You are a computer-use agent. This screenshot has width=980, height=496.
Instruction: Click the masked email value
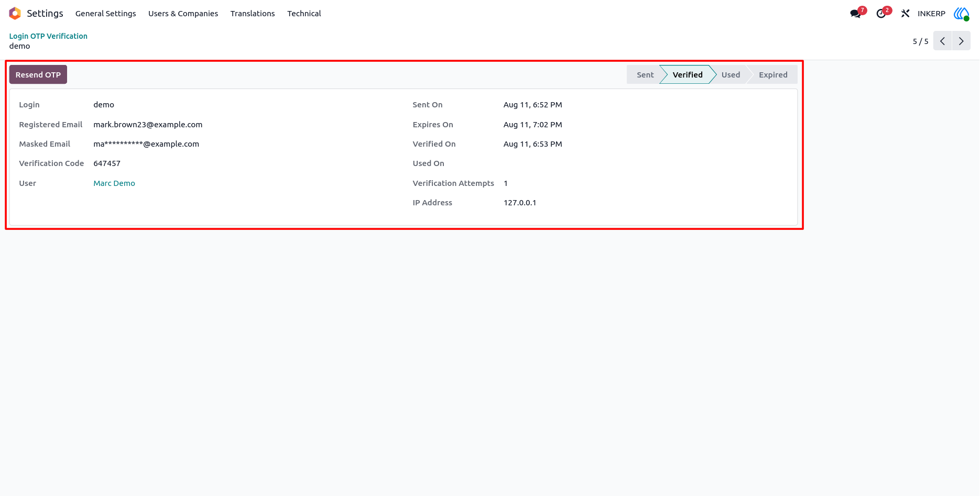[146, 144]
